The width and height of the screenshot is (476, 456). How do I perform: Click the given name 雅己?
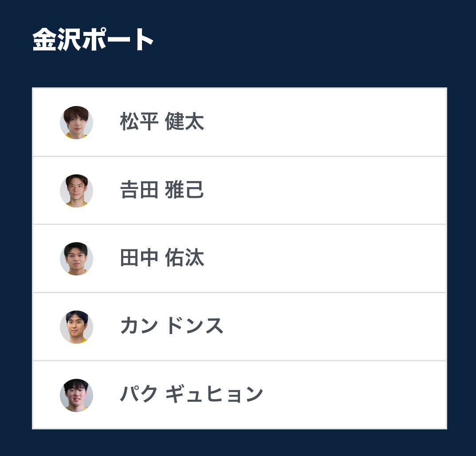coord(184,190)
